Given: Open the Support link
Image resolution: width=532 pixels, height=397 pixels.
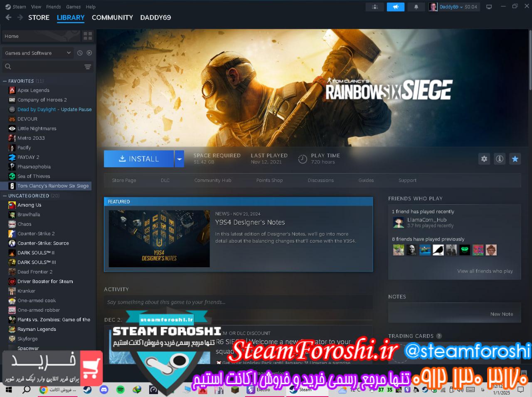Looking at the screenshot, I should point(407,180).
